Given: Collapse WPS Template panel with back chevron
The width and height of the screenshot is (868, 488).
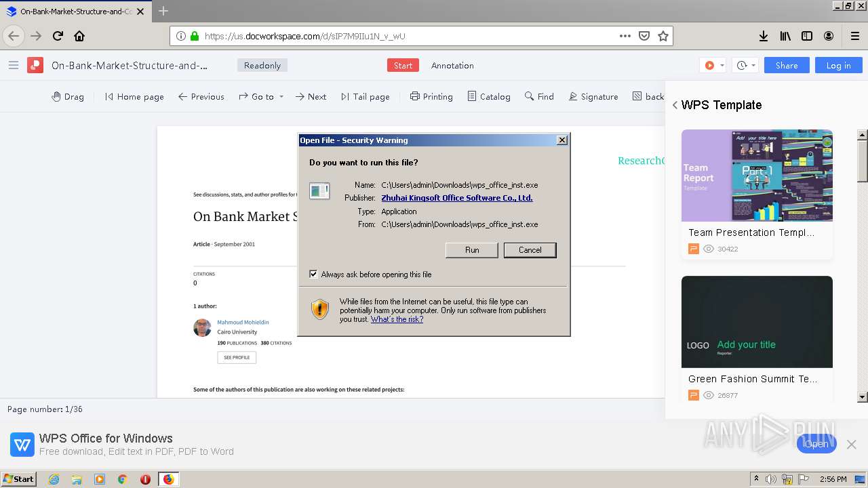Looking at the screenshot, I should tap(675, 105).
